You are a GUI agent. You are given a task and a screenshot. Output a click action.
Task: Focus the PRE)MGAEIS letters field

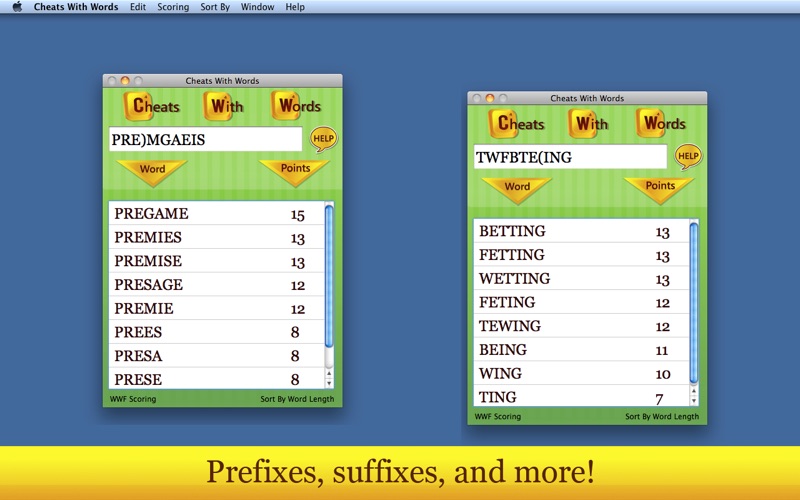tap(205, 139)
